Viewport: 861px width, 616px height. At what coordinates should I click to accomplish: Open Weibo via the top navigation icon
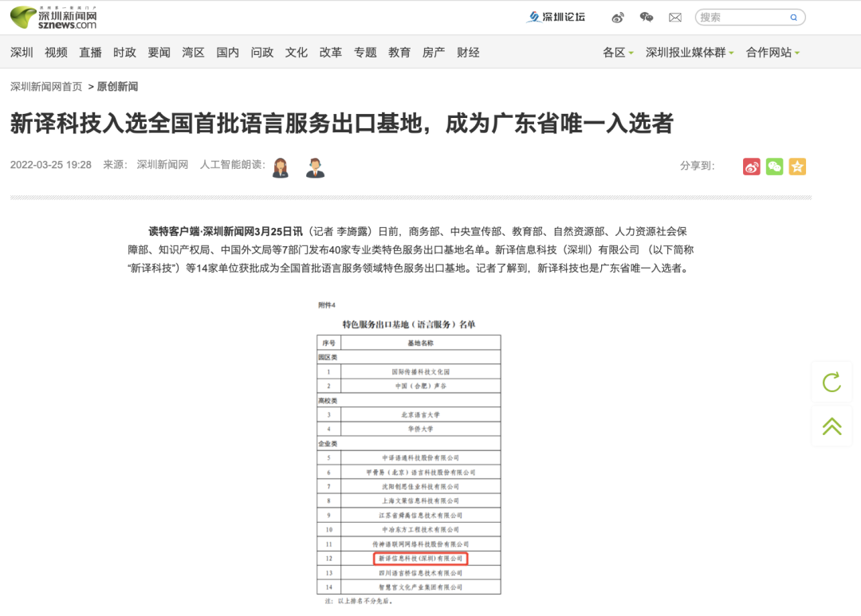[x=619, y=17]
